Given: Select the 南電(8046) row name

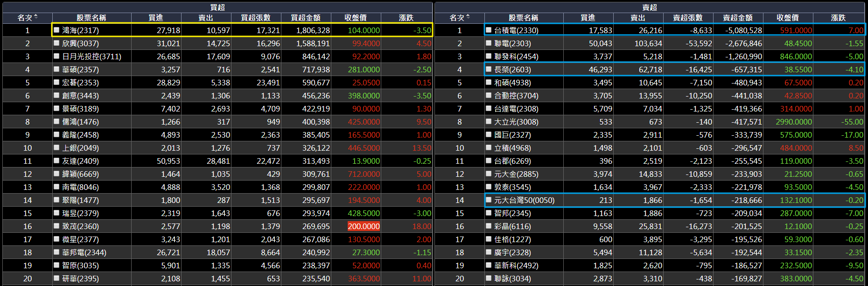Looking at the screenshot, I should pos(80,187).
